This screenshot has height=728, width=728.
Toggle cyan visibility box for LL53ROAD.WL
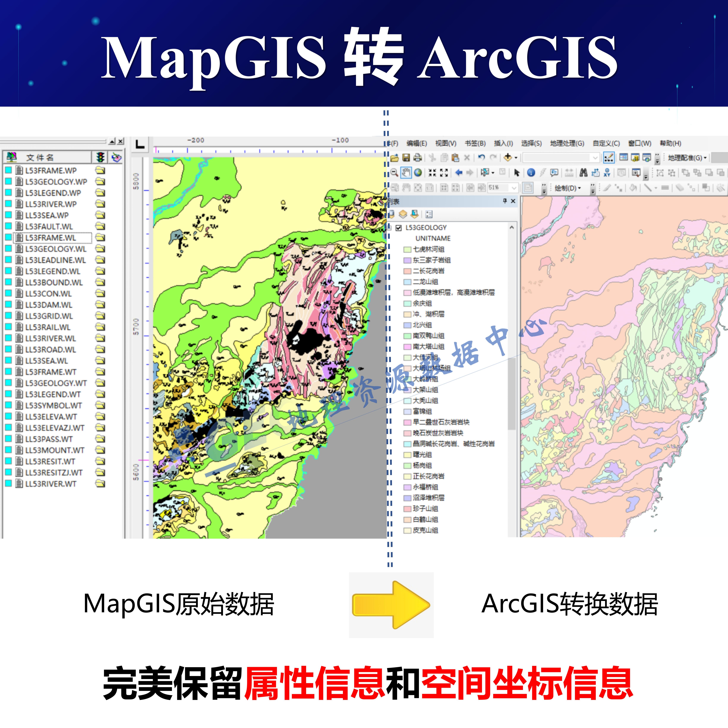click(8, 349)
